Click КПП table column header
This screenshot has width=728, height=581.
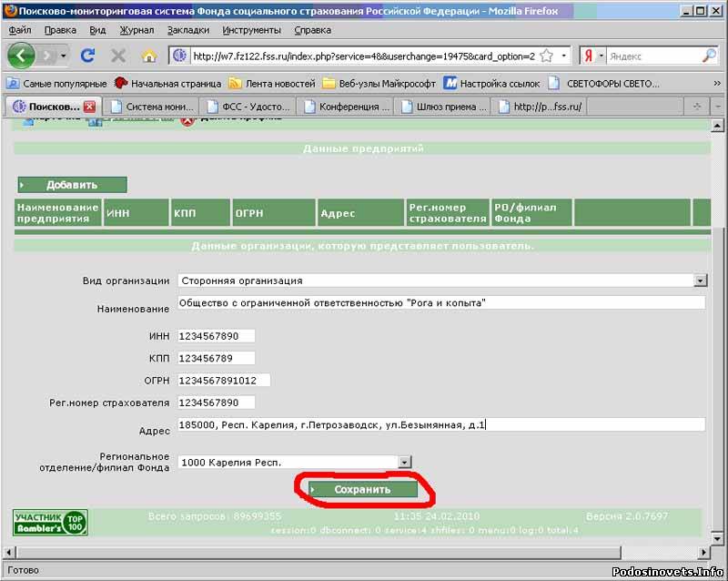pyautogui.click(x=200, y=213)
